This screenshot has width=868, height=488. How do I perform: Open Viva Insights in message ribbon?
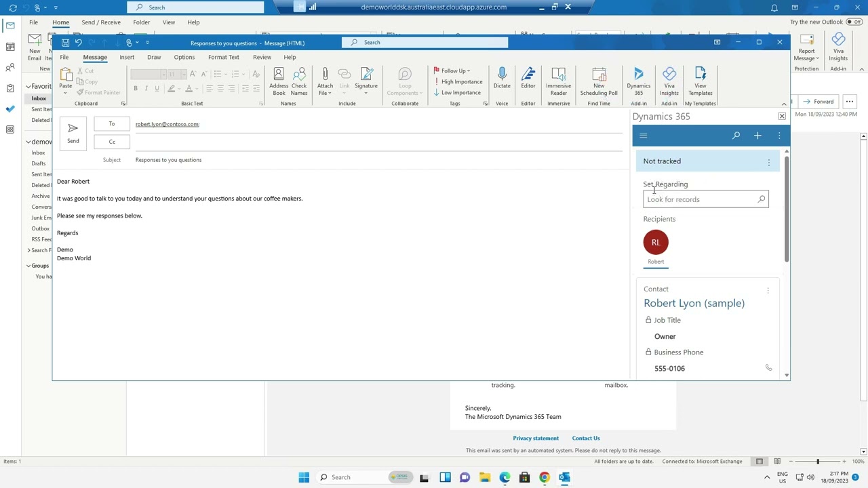tap(669, 82)
